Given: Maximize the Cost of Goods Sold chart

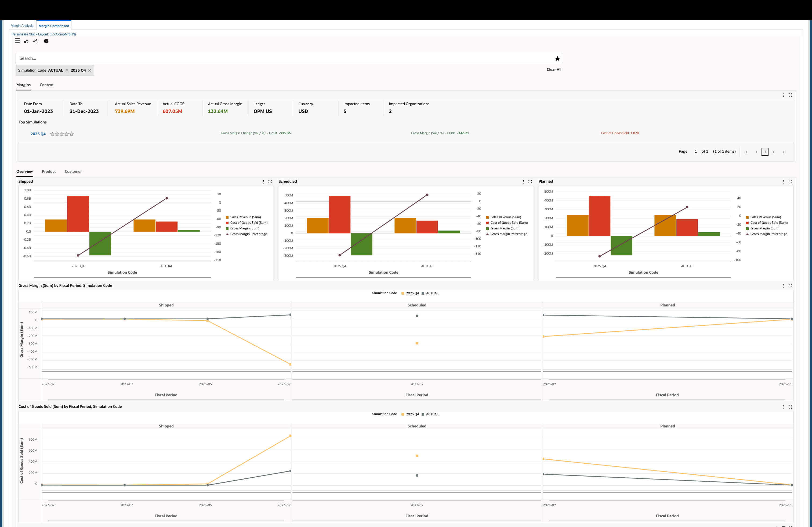Looking at the screenshot, I should pos(791,407).
